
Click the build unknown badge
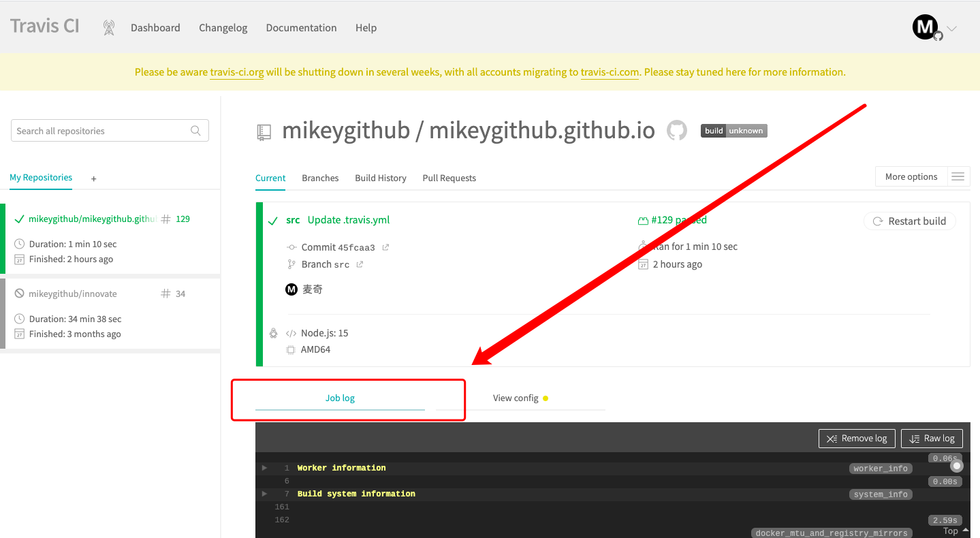coord(734,131)
